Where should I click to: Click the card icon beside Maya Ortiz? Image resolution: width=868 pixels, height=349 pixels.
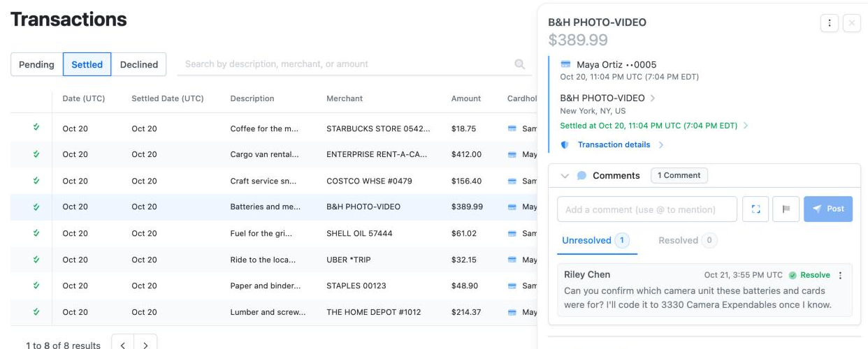pos(565,64)
